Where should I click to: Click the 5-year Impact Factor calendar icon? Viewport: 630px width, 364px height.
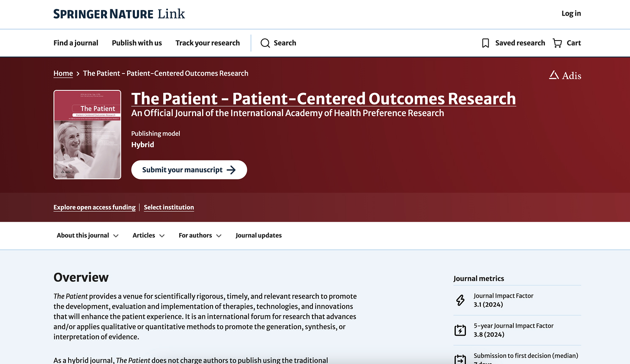point(460,330)
